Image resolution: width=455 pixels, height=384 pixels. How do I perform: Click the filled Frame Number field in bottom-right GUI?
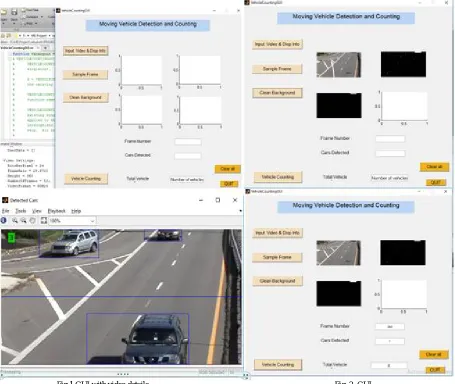click(390, 327)
